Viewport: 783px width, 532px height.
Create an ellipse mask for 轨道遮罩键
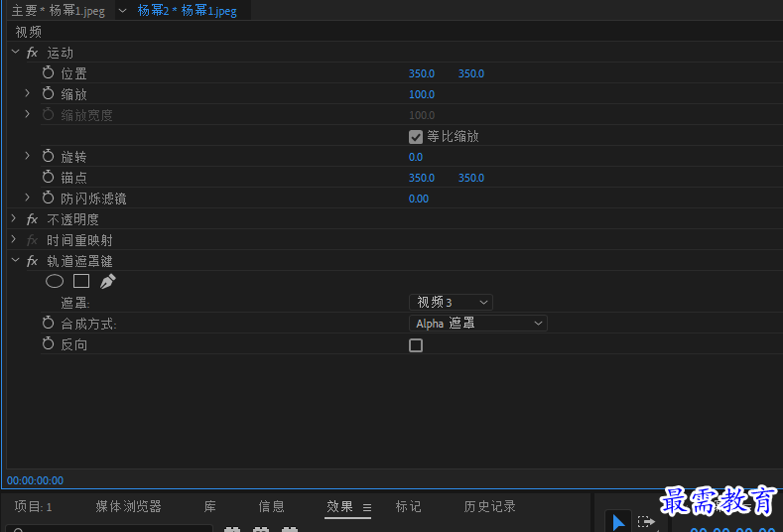pyautogui.click(x=55, y=281)
